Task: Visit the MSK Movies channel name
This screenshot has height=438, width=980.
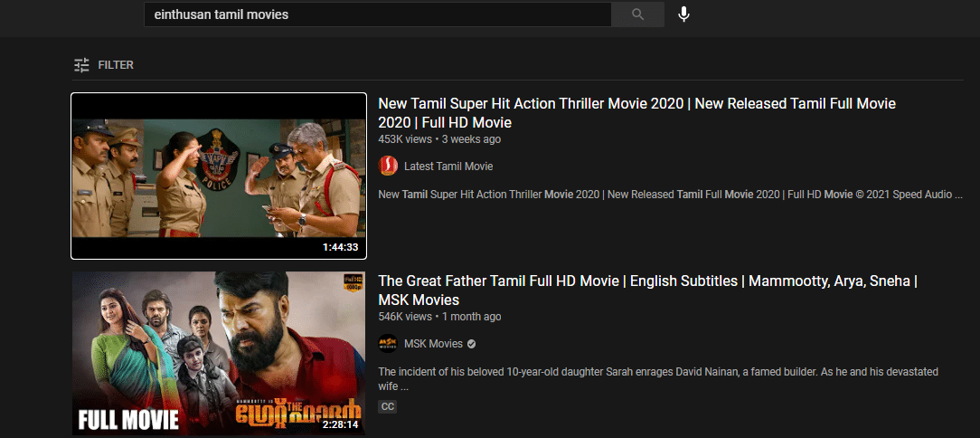Action: click(x=433, y=344)
